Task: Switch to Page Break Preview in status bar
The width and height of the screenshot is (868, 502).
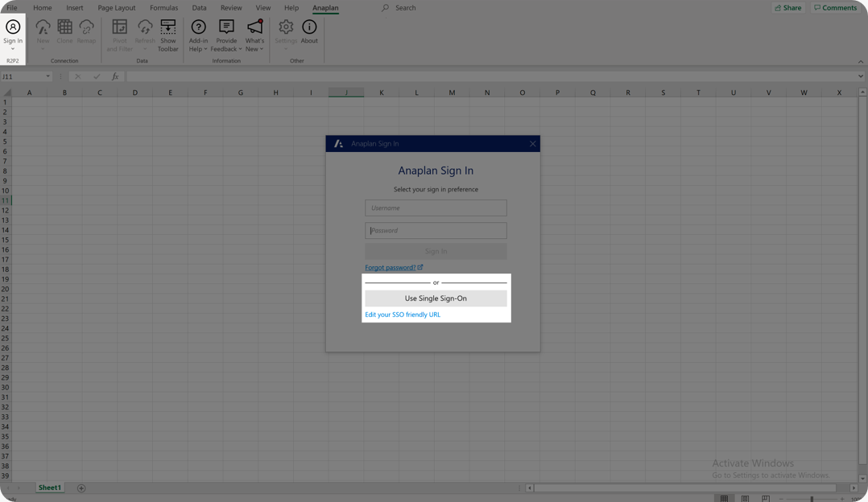Action: (766, 498)
